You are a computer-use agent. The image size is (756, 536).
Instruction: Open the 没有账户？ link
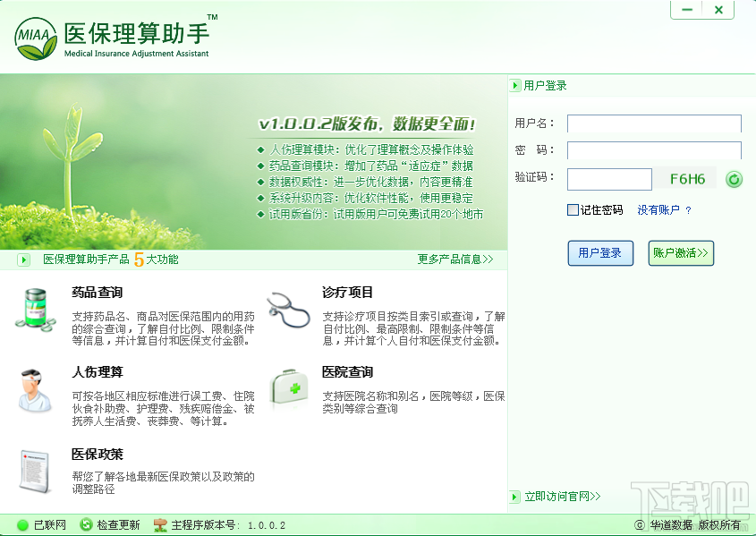pos(665,210)
